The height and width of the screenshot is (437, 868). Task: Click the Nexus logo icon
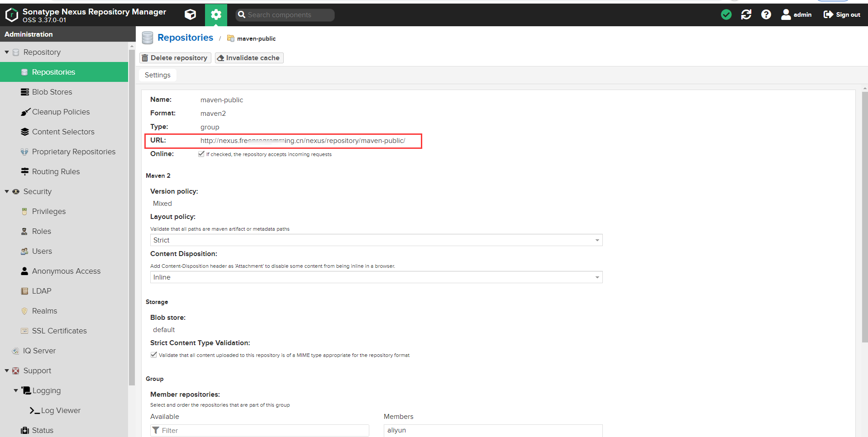pos(11,15)
